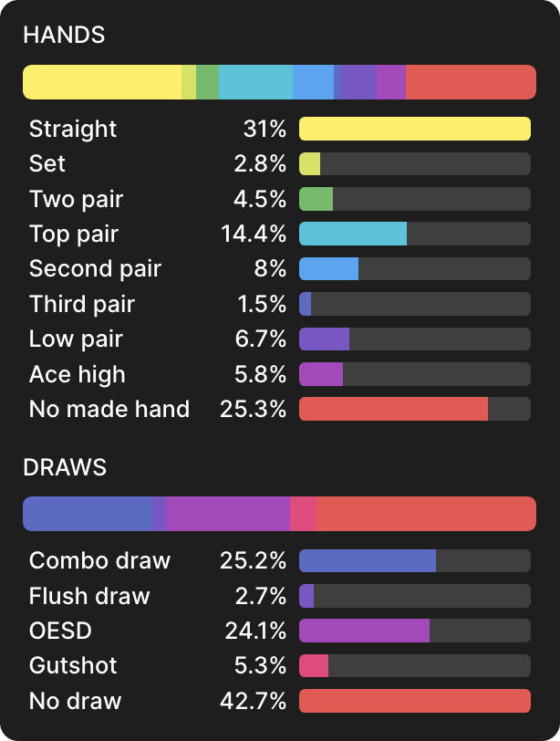Click the No made hand bar

[393, 409]
